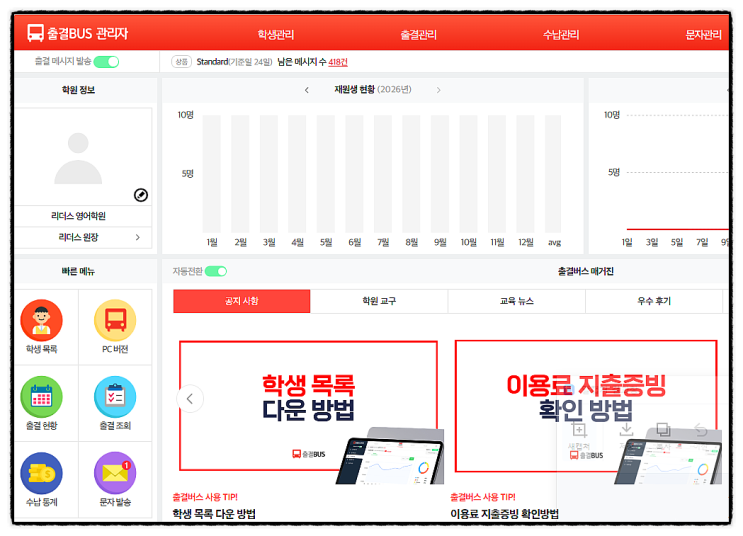The image size is (743, 536).
Task: Select the 공지 사항 tab
Action: [x=242, y=301]
